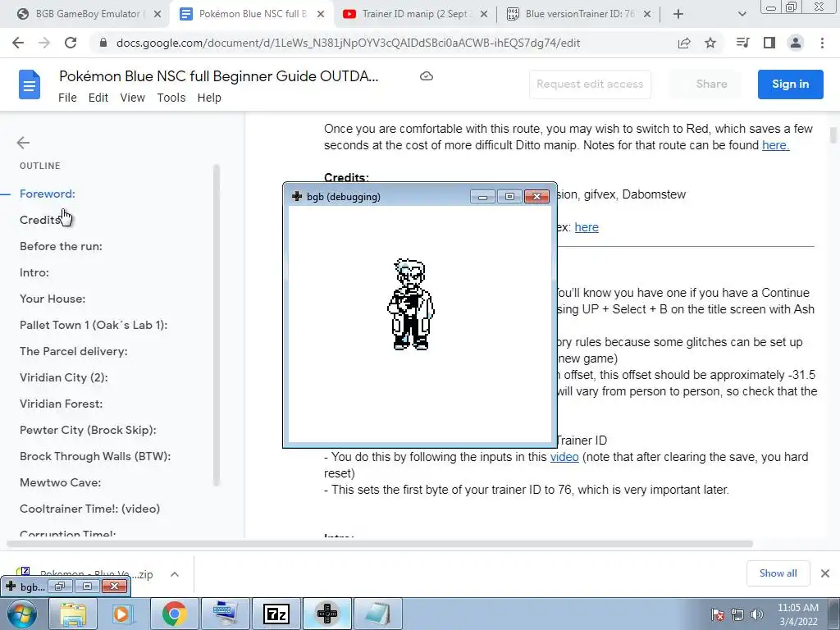Jump to The Parcel delivery outline entry
The image size is (840, 630).
click(x=73, y=351)
